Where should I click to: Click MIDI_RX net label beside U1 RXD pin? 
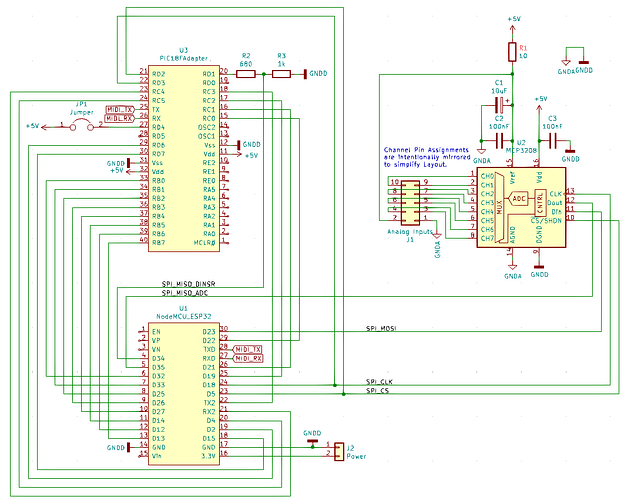(247, 359)
